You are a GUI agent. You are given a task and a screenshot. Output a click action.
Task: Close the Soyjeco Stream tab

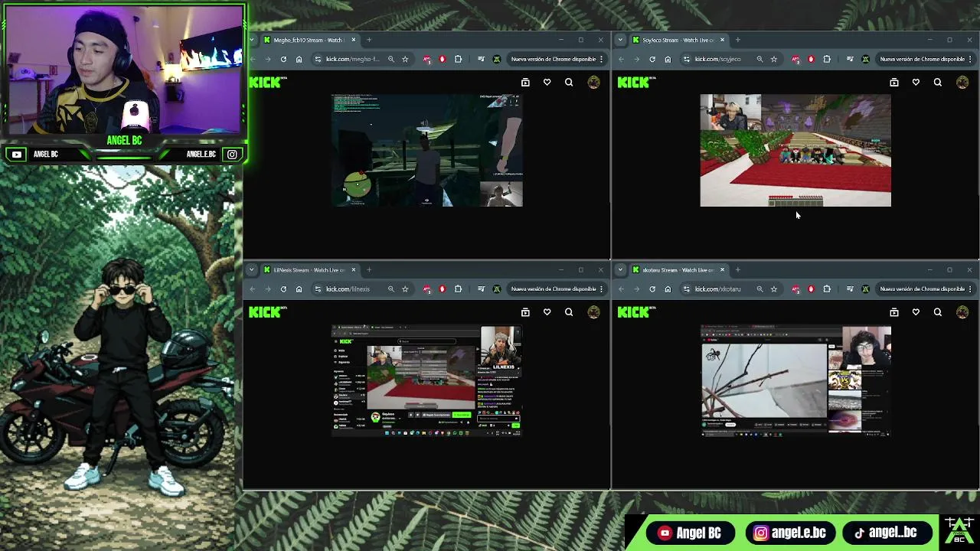[722, 40]
